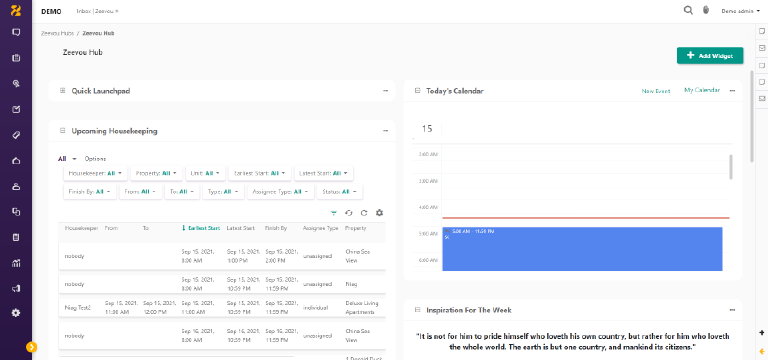Sort by the Finish By column header

click(x=276, y=228)
